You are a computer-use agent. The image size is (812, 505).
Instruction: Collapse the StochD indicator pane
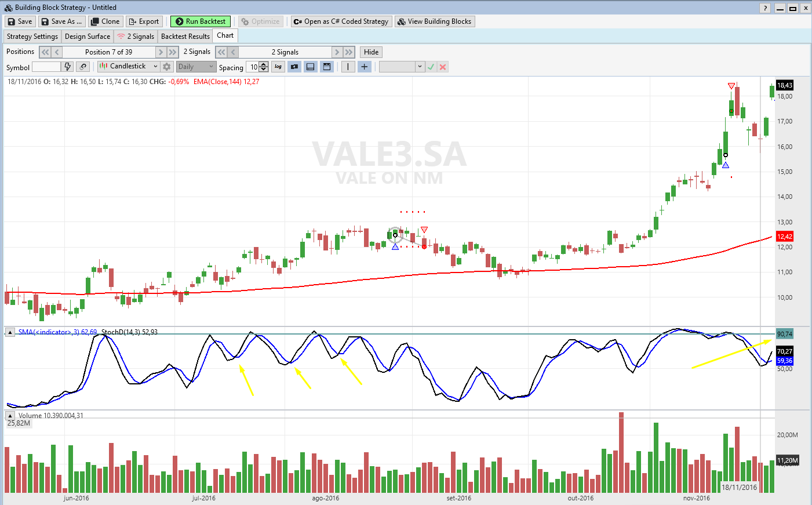point(10,332)
